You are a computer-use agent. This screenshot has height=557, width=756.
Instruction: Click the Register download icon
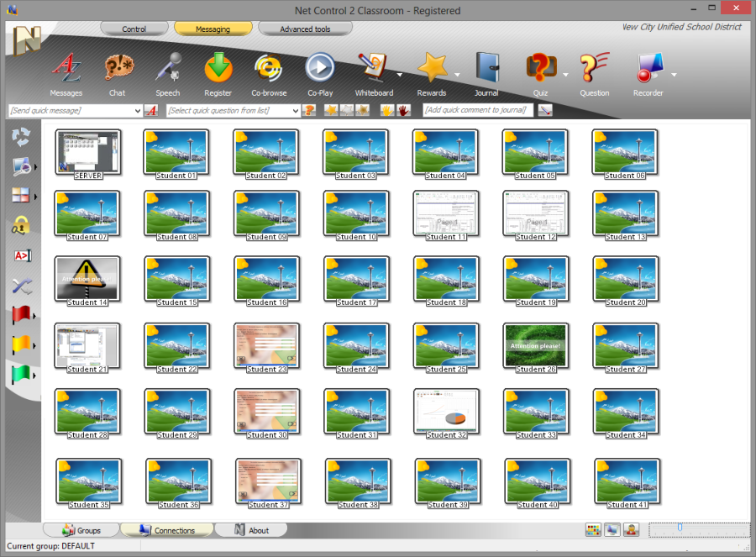218,68
